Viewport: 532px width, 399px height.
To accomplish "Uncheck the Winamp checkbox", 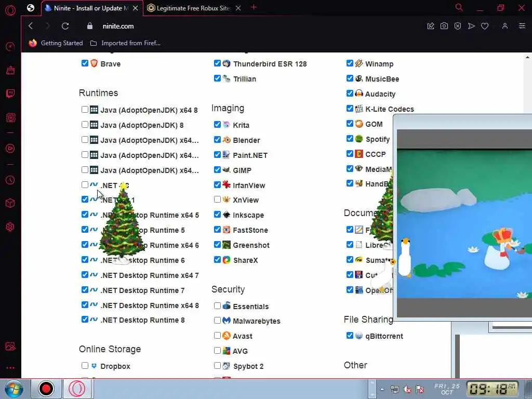I will [x=350, y=63].
